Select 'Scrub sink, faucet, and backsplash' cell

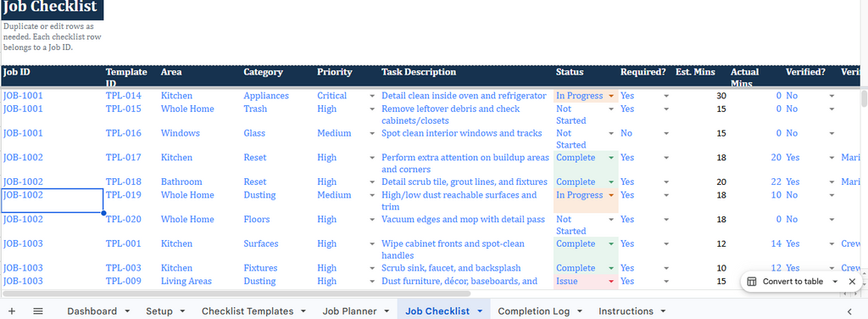(467, 268)
